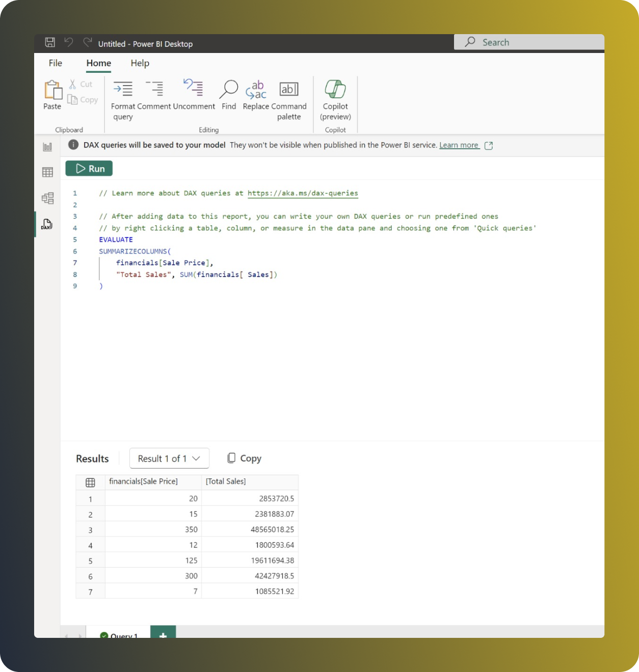The height and width of the screenshot is (672, 639).
Task: Click the Save icon in title bar
Action: coord(49,42)
